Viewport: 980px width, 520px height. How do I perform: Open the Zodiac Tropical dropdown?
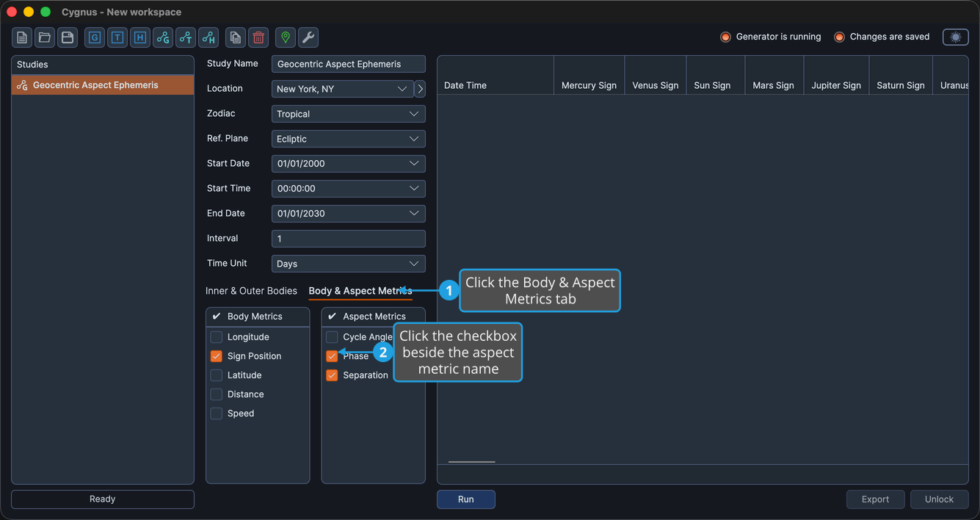[349, 114]
